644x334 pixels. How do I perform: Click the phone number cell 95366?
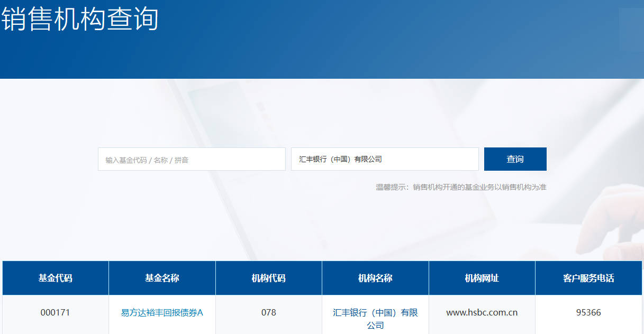point(588,314)
